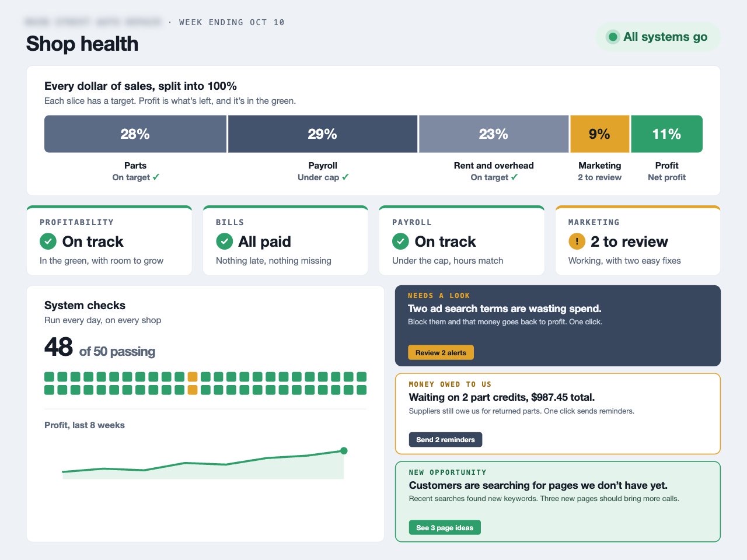The height and width of the screenshot is (560, 747).
Task: Click the orange square in the upper checks row
Action: (193, 377)
